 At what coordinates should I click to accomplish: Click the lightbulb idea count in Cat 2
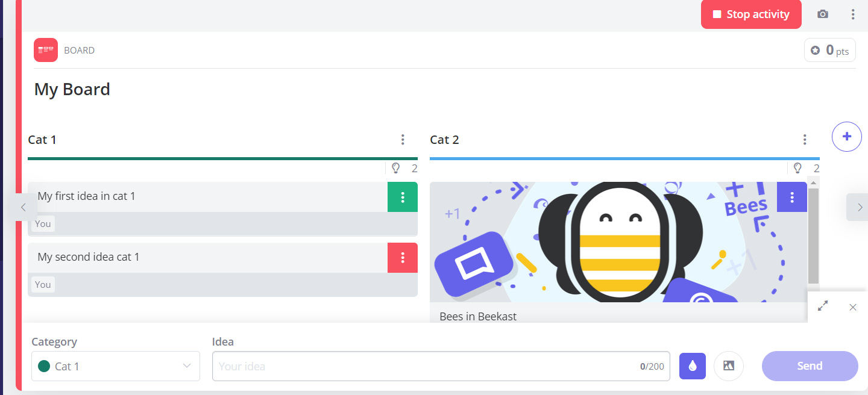pos(807,169)
